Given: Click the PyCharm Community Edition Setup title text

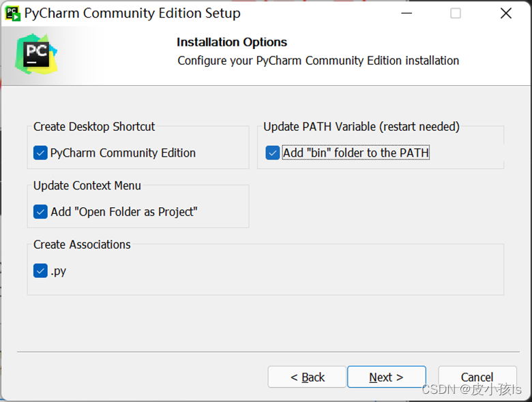Looking at the screenshot, I should coord(132,14).
